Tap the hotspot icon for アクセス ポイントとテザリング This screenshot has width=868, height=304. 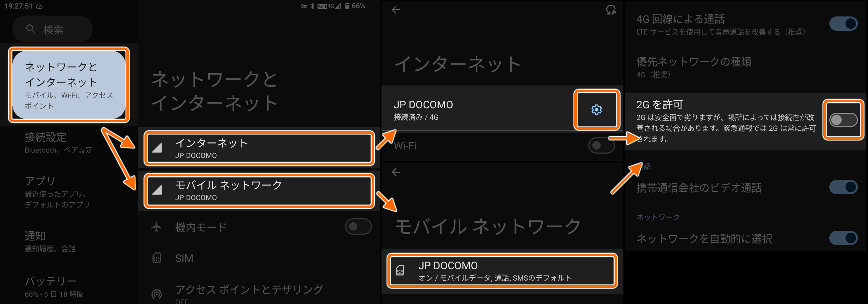tap(157, 294)
